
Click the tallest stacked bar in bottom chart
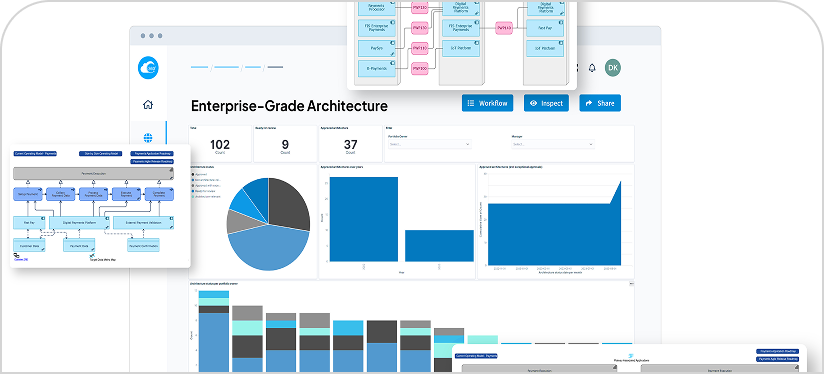[x=214, y=331]
